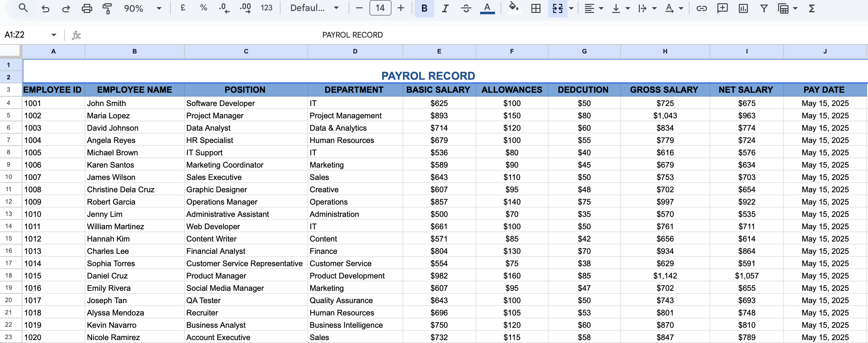Toggle bold formatting

(424, 8)
